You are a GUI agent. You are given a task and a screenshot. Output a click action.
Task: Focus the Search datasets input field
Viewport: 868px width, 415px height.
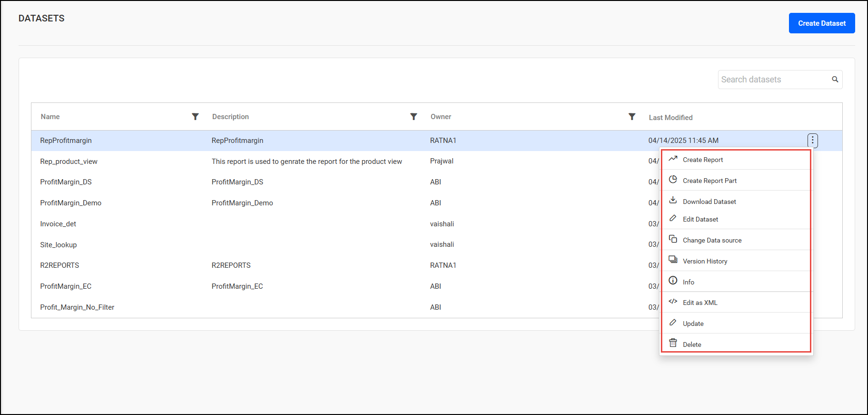pos(774,80)
